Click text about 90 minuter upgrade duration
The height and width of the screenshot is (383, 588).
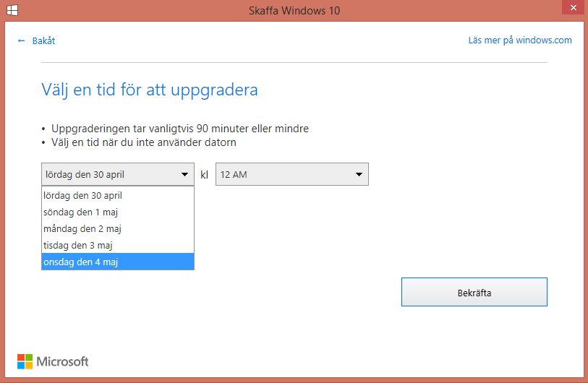tap(180, 129)
